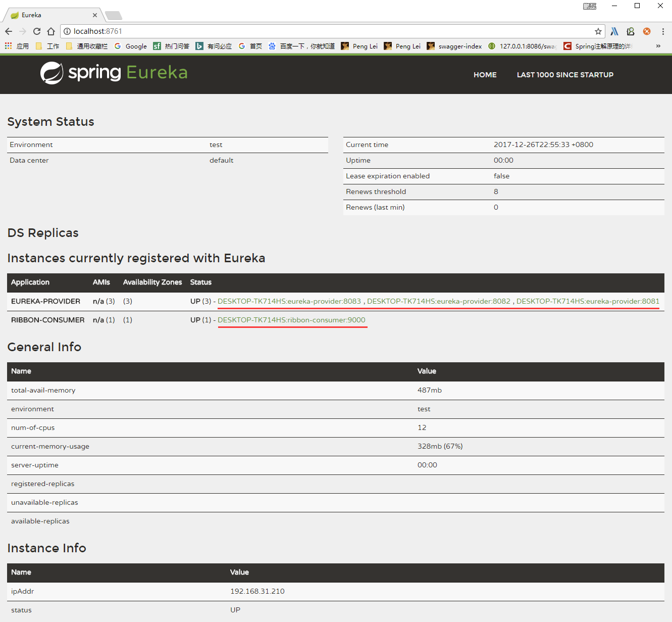
Task: Select the Eureka browser tab
Action: click(53, 15)
